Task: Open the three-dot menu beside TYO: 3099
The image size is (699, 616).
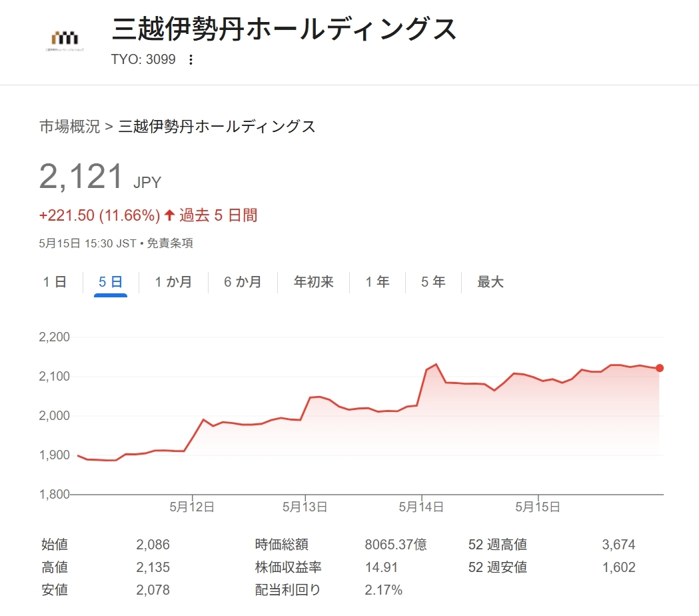Action: [x=191, y=59]
